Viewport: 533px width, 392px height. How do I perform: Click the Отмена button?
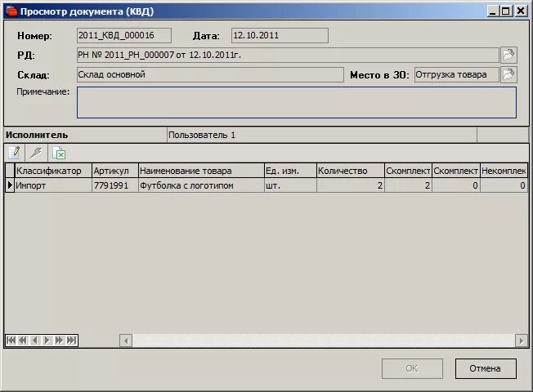point(486,368)
